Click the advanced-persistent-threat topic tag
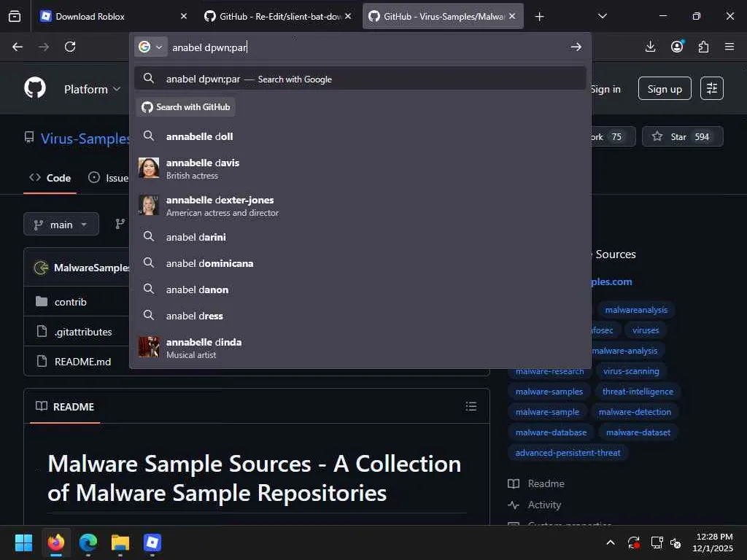 point(568,454)
